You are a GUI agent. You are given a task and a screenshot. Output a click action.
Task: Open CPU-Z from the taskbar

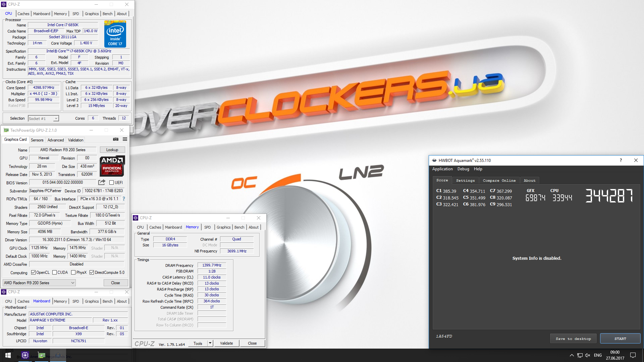click(x=25, y=355)
